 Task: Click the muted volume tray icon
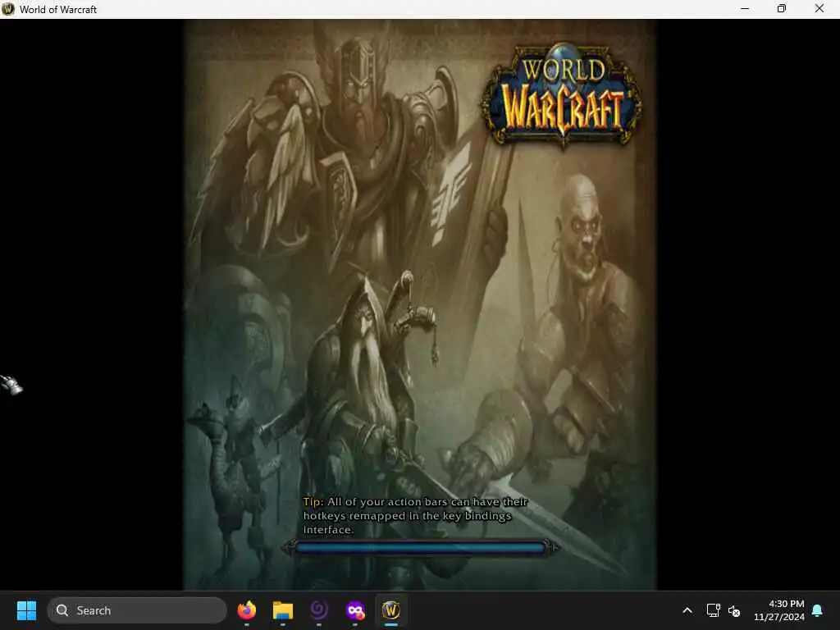coord(734,610)
